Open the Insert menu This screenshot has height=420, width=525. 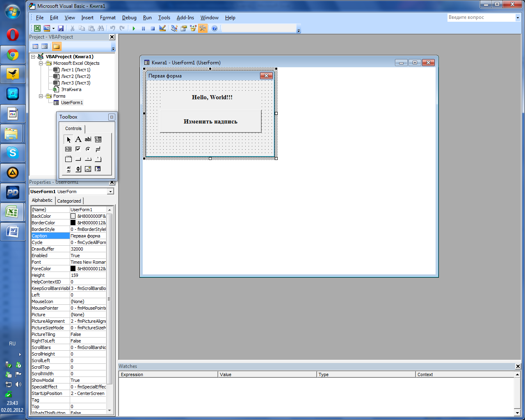point(87,18)
